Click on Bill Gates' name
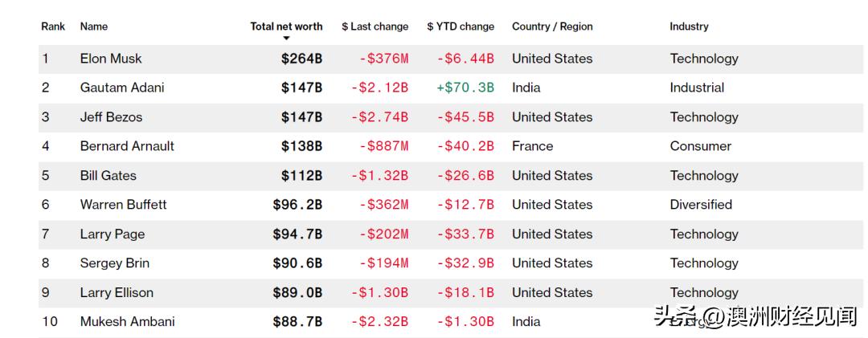The image size is (868, 338). click(x=108, y=176)
